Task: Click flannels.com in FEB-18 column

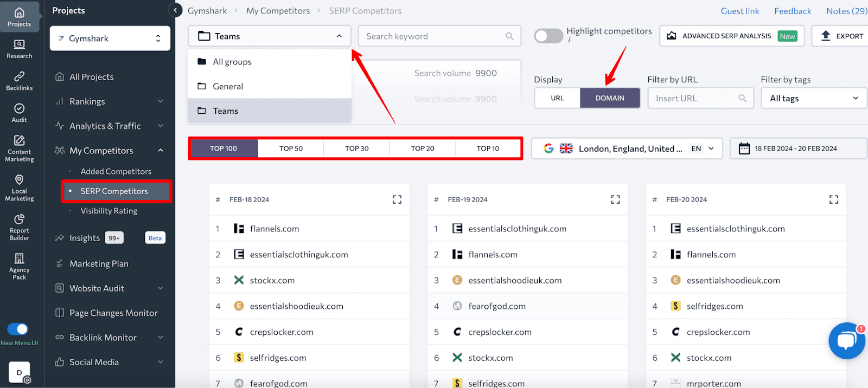Action: pyautogui.click(x=275, y=229)
